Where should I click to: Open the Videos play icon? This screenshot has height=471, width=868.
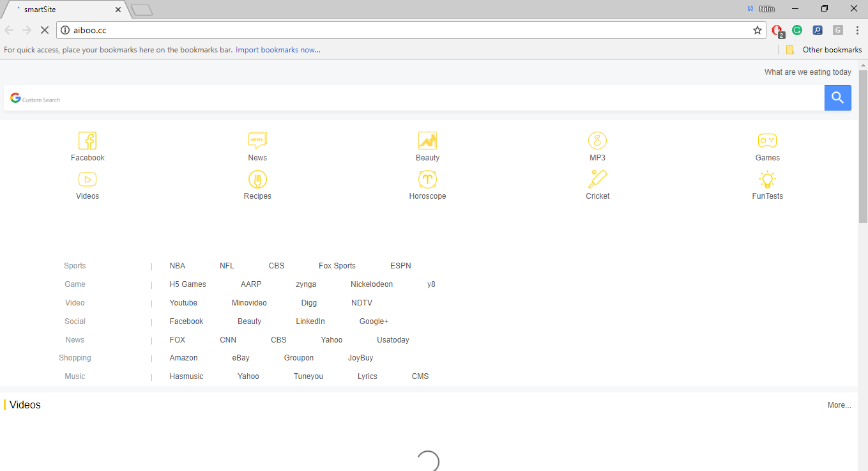[x=88, y=179]
